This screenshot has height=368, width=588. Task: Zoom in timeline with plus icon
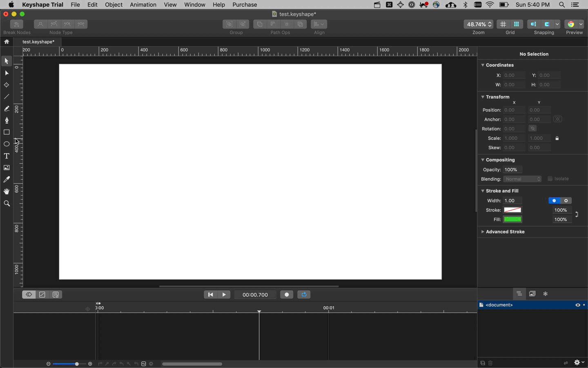click(90, 364)
